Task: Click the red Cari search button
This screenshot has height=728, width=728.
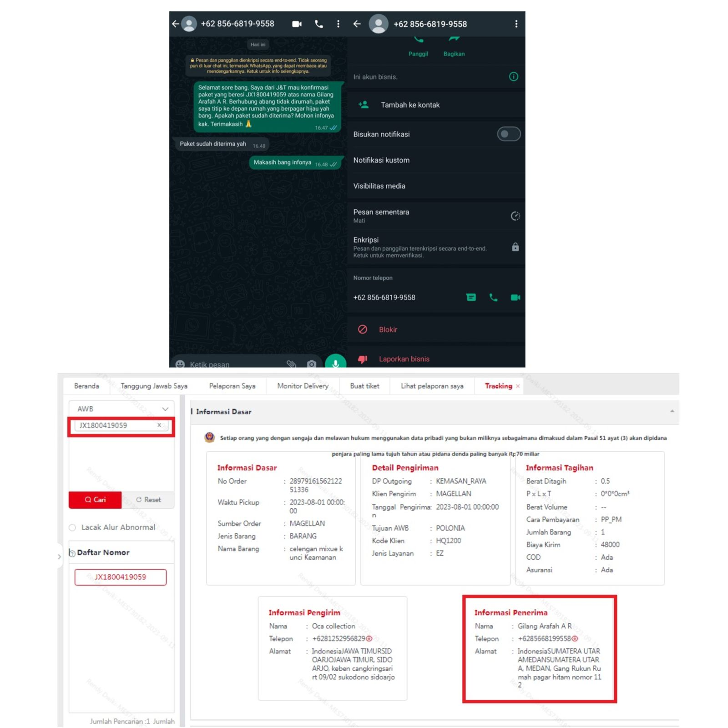Action: click(95, 500)
